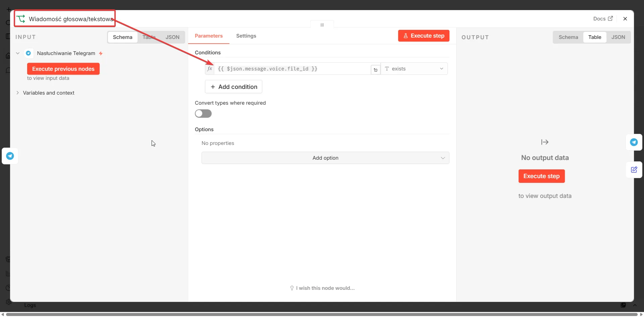
Task: Click Execute step in the top bar
Action: point(424,36)
